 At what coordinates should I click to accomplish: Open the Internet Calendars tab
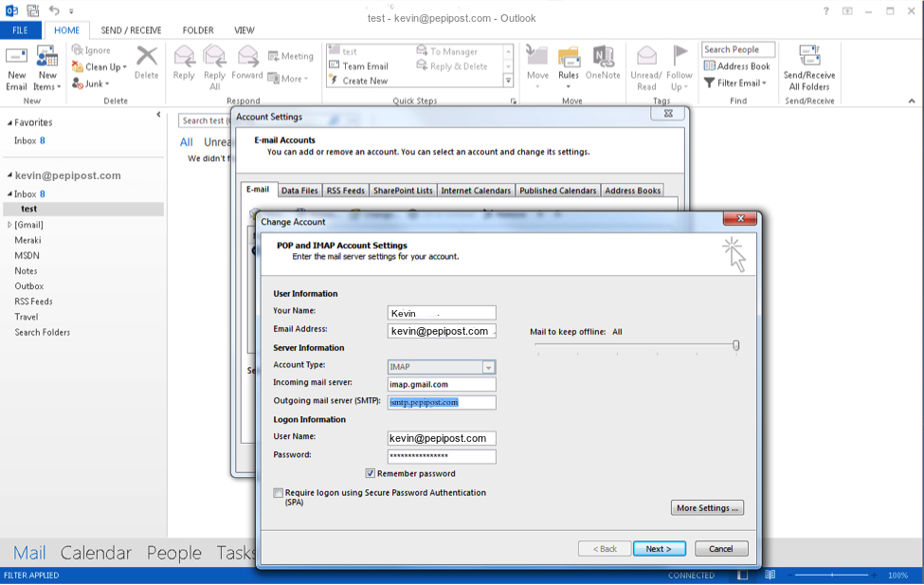[x=476, y=191]
